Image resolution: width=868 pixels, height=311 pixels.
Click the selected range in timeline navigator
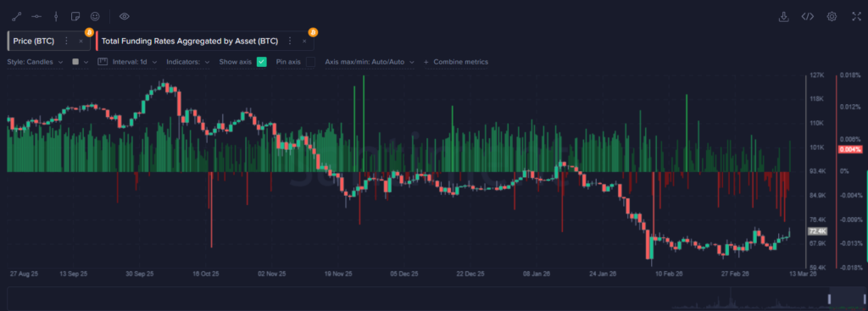point(847,299)
